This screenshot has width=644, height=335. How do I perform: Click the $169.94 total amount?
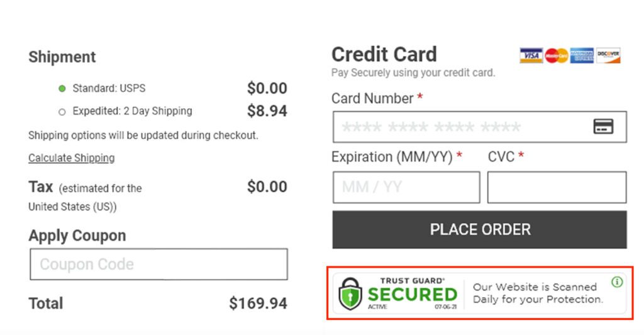[258, 304]
